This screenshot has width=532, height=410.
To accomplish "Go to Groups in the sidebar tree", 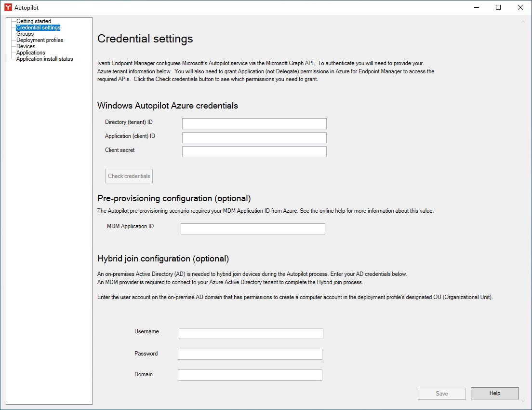I will 25,34.
